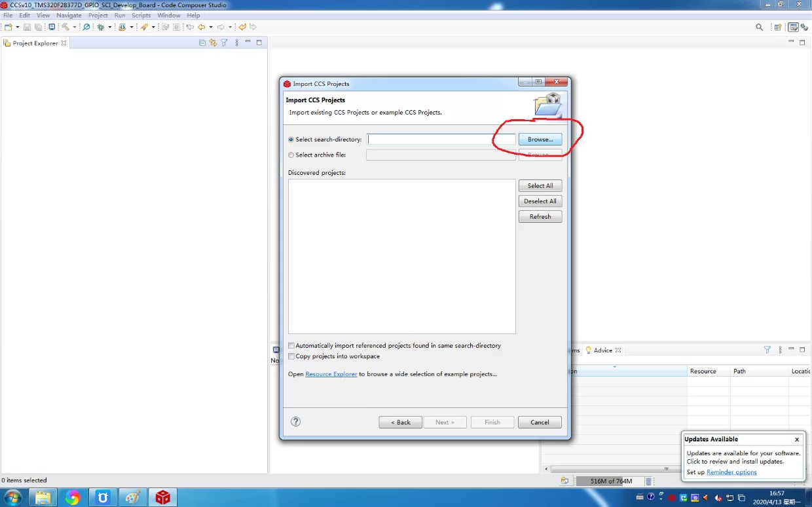
Task: Open the Back navigation history dropdown
Action: click(x=211, y=27)
